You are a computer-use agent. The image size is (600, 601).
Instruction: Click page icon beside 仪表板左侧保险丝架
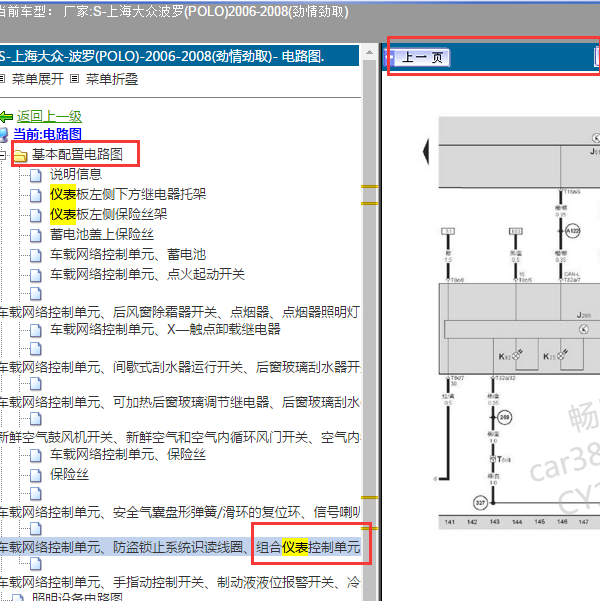coord(36,215)
